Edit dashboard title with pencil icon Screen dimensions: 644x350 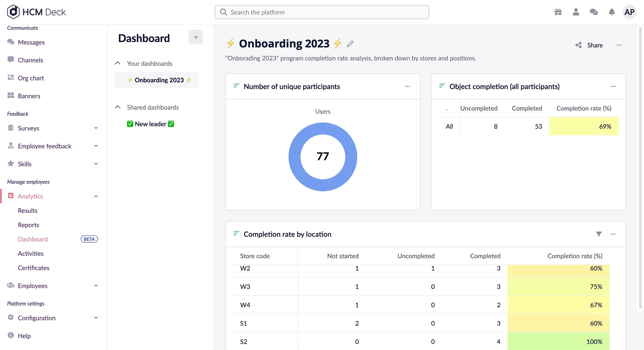point(350,44)
